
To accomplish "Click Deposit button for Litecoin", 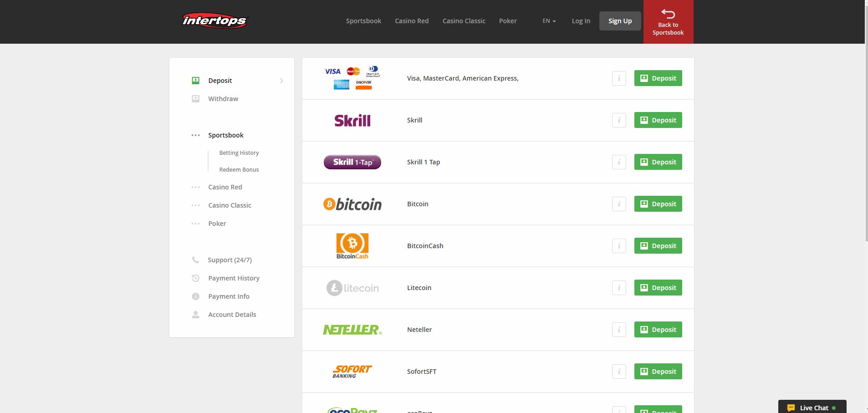I will point(658,288).
